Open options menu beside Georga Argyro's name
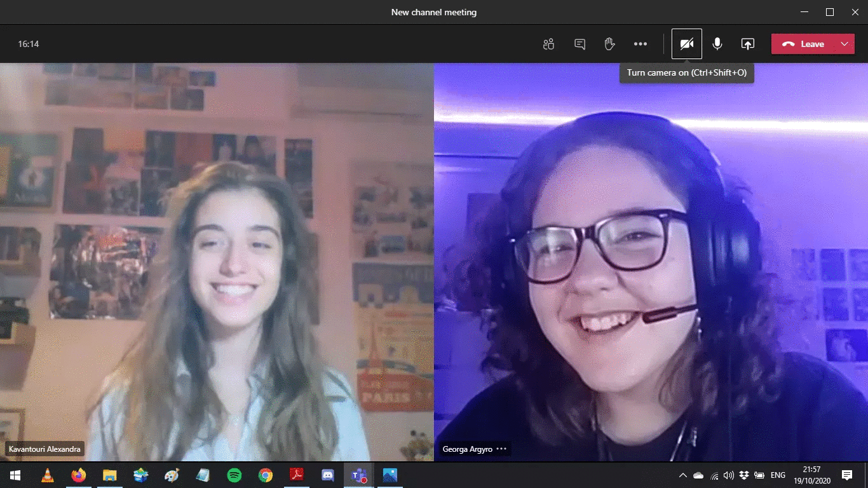 [501, 449]
